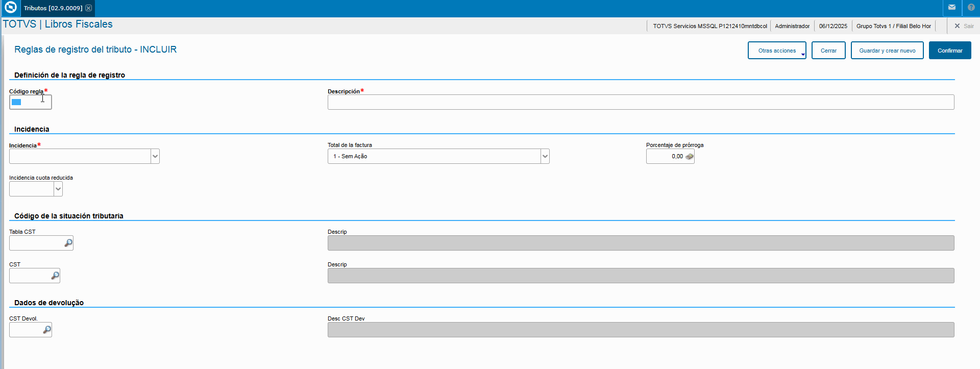Open the Porcentaje de prórroga calculator icon

[690, 157]
